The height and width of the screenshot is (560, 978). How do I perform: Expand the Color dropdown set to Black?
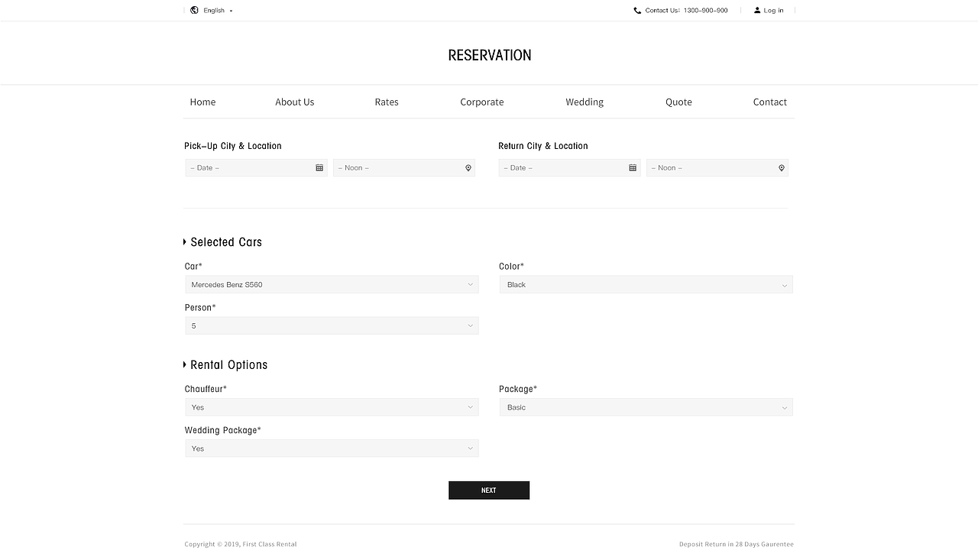pyautogui.click(x=646, y=285)
